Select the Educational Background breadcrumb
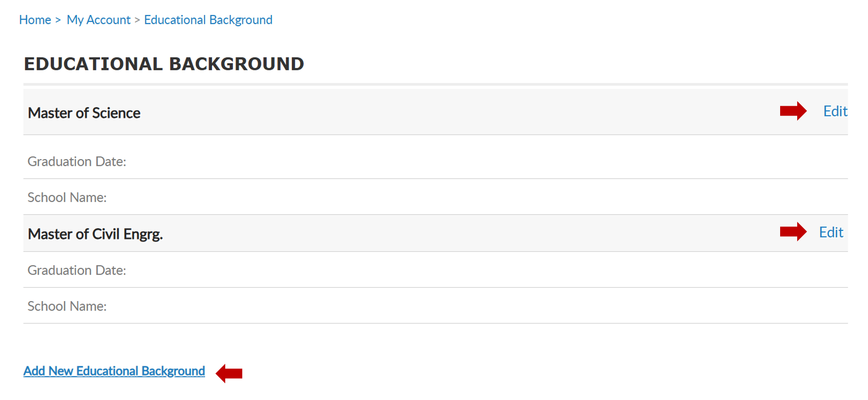Screen dimensions: 868x400 [208, 20]
